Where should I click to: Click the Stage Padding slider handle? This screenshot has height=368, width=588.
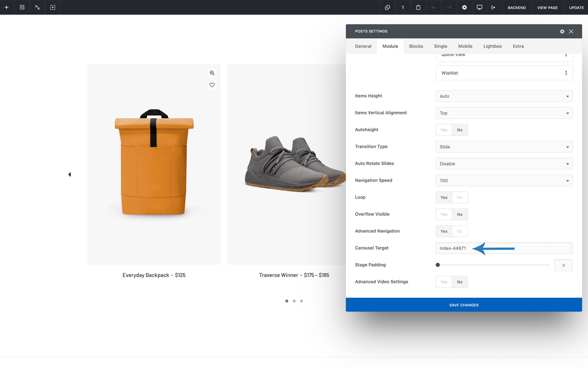pos(438,265)
